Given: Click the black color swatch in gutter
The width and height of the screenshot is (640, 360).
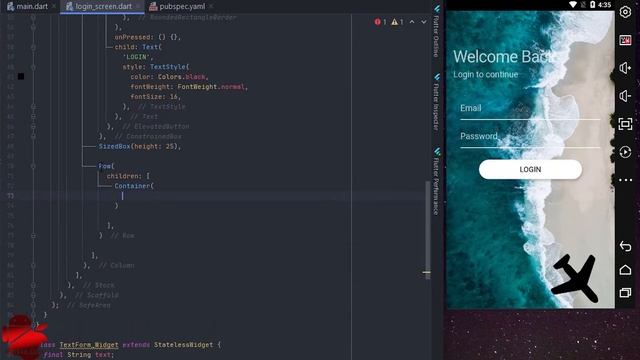Looking at the screenshot, I should click(21, 76).
